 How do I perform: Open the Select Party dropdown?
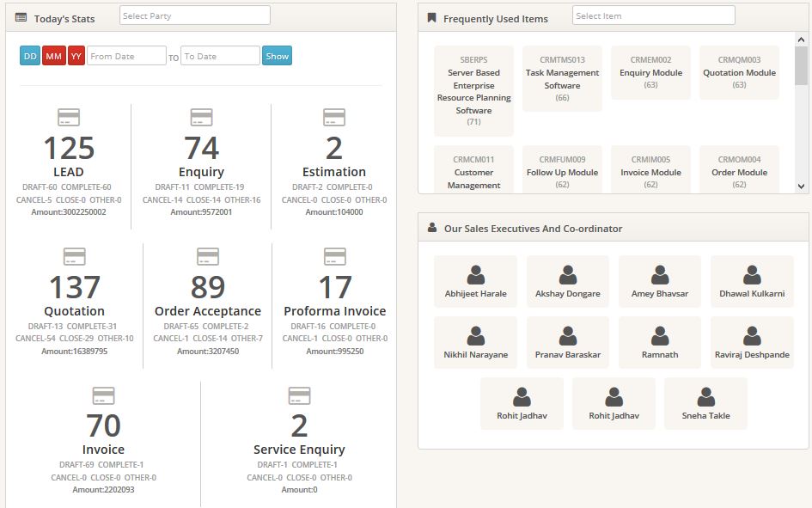[194, 15]
